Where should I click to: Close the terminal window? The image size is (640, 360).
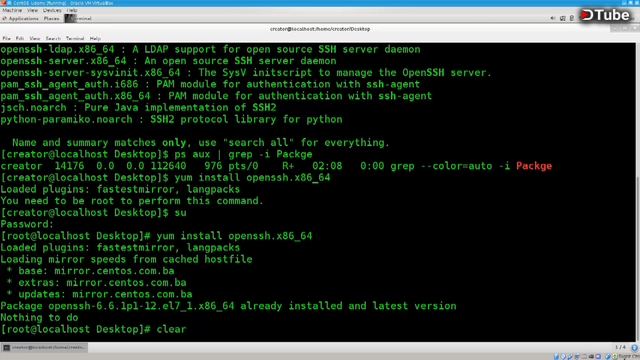click(x=635, y=29)
